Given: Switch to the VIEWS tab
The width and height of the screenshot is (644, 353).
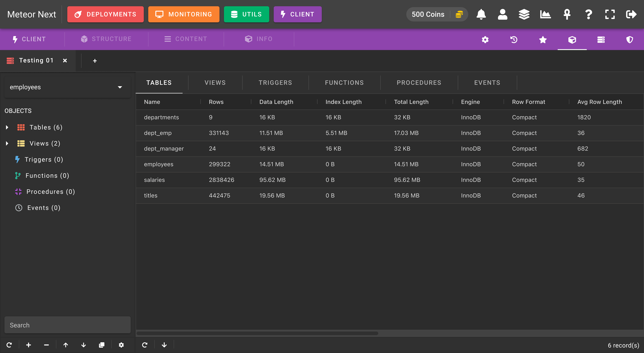Looking at the screenshot, I should pyautogui.click(x=215, y=83).
